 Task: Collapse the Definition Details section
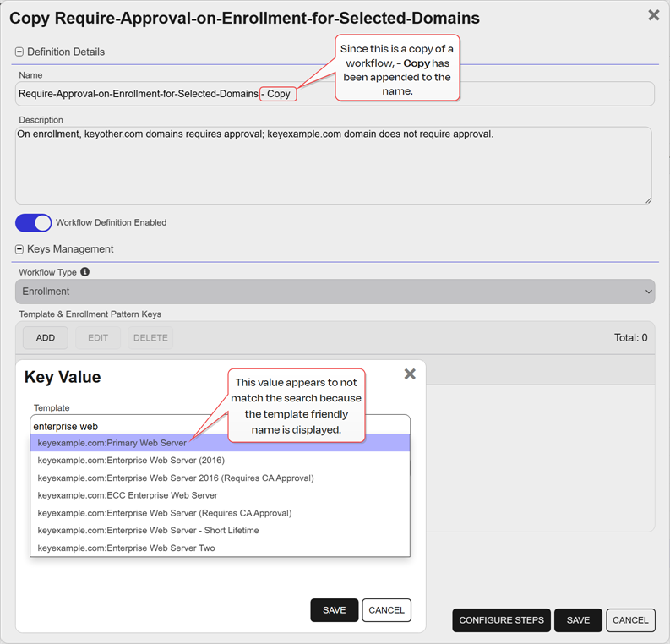point(19,52)
